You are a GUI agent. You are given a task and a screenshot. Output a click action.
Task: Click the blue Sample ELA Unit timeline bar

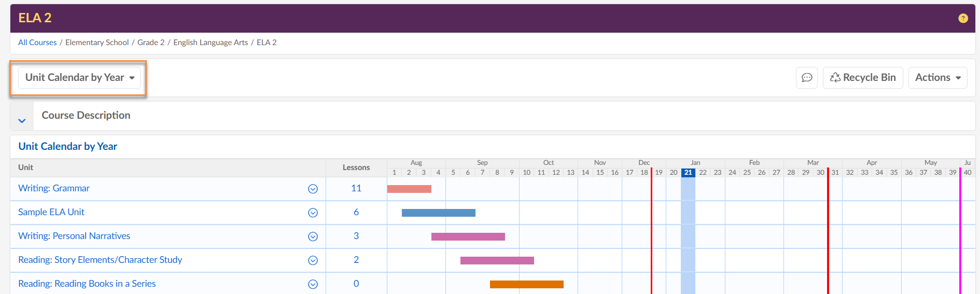pyautogui.click(x=438, y=213)
